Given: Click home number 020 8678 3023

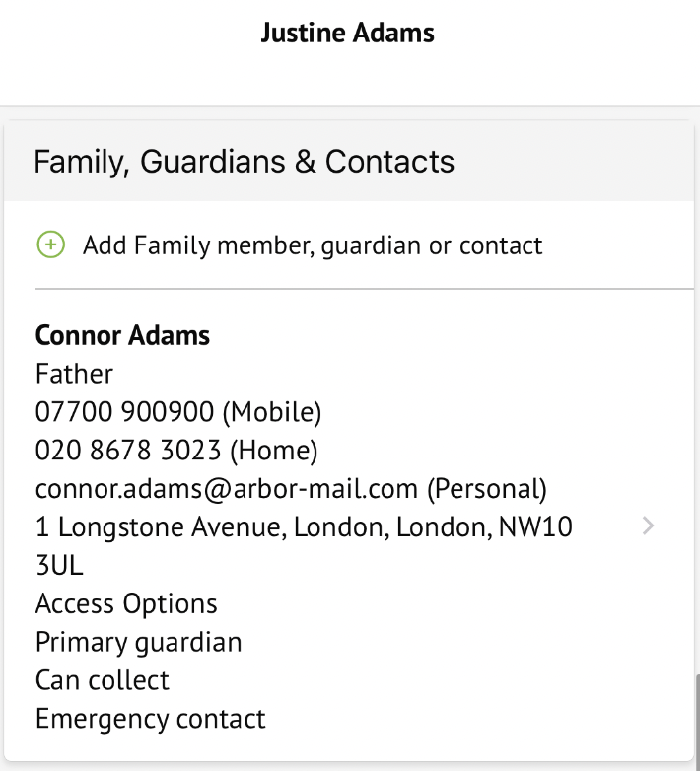Looking at the screenshot, I should click(129, 451).
